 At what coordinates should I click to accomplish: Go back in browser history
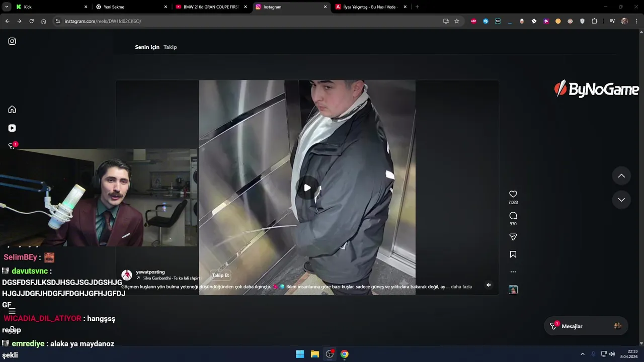pyautogui.click(x=7, y=21)
